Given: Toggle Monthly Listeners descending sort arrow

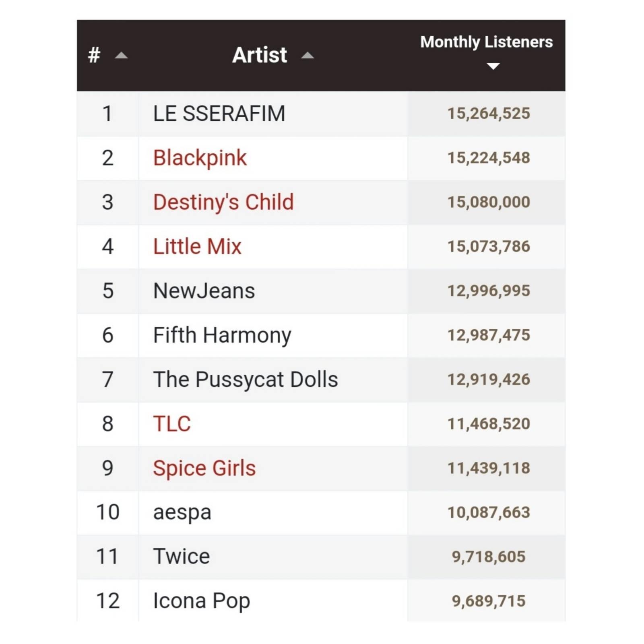Looking at the screenshot, I should pyautogui.click(x=493, y=66).
